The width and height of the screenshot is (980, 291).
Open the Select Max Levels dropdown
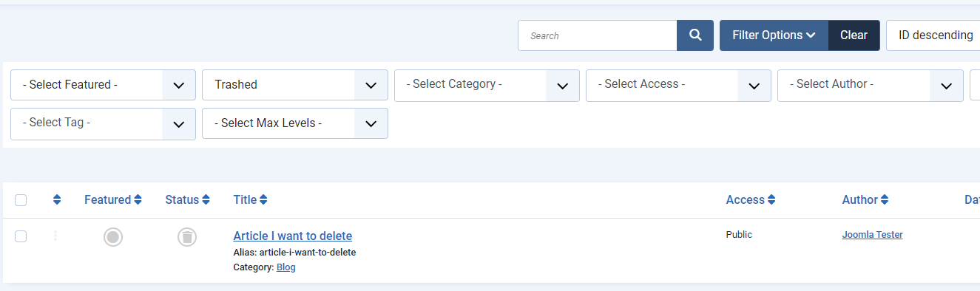pos(295,123)
